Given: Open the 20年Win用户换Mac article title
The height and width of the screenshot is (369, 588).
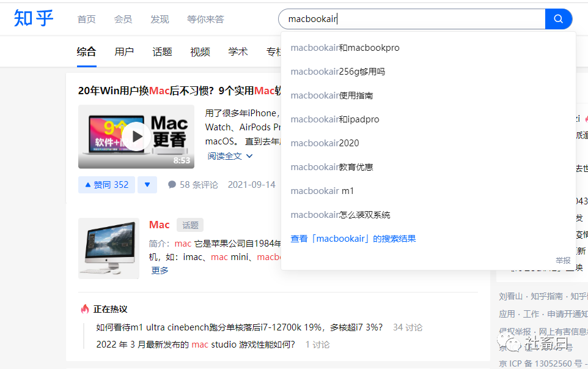Looking at the screenshot, I should click(179, 91).
